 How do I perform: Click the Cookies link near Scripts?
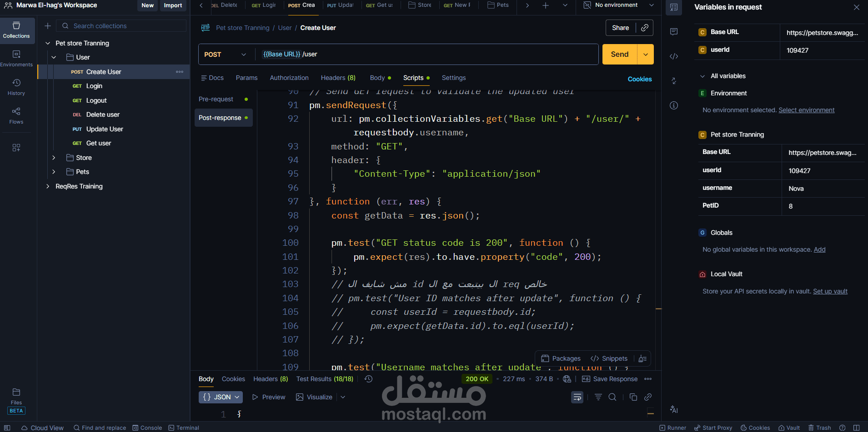640,79
